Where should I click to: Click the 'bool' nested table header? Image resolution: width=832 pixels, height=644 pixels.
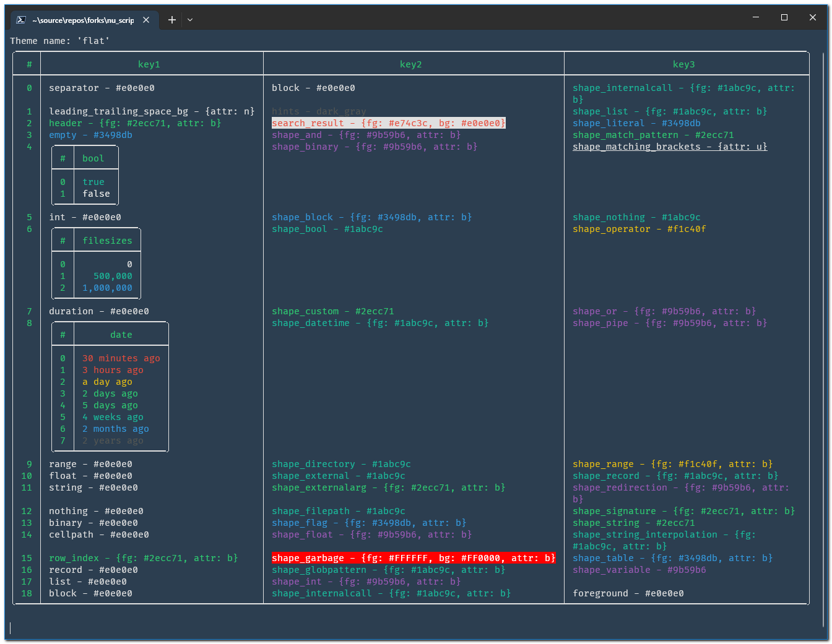93,158
